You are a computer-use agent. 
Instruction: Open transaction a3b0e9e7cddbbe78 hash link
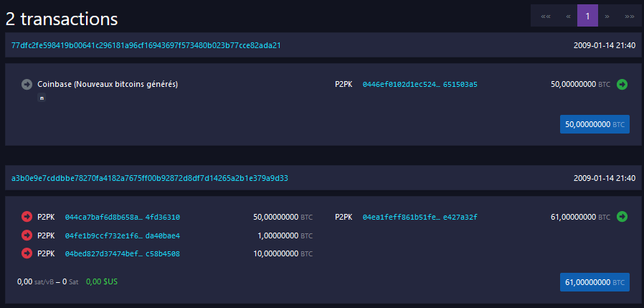(149, 178)
